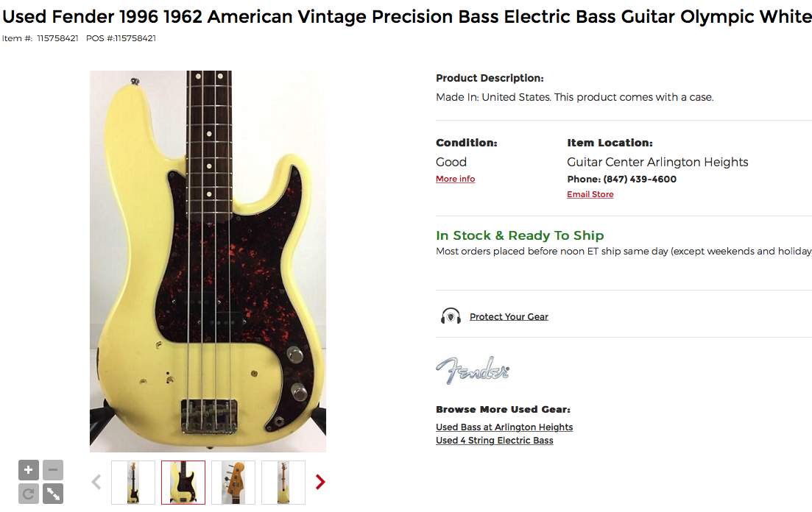Click the Email Store link
This screenshot has width=812, height=512.
590,194
